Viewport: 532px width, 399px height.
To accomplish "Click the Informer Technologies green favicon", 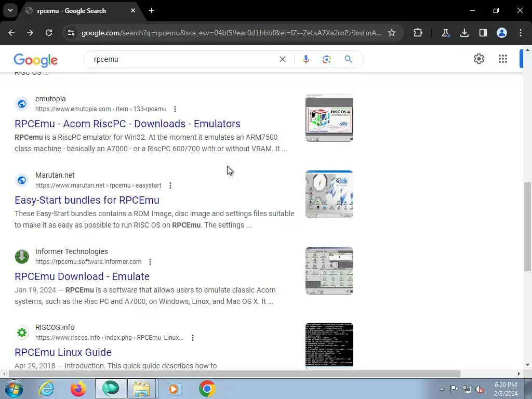I will tap(22, 256).
